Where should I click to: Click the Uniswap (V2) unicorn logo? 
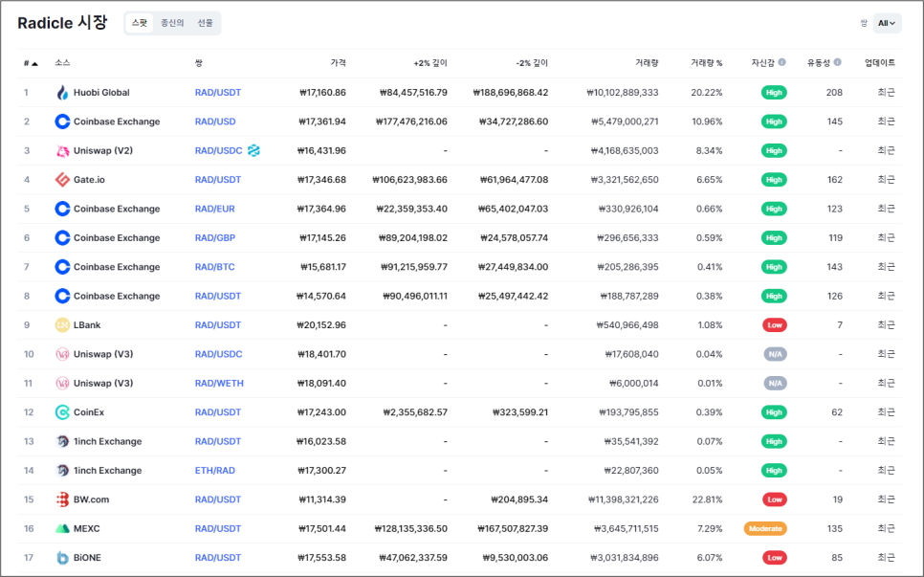[62, 151]
